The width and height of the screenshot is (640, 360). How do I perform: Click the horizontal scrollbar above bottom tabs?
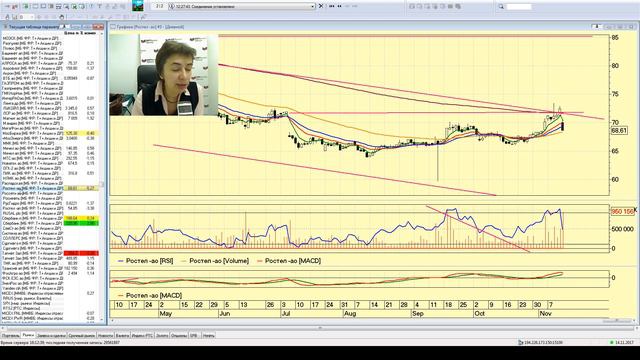coord(320,328)
